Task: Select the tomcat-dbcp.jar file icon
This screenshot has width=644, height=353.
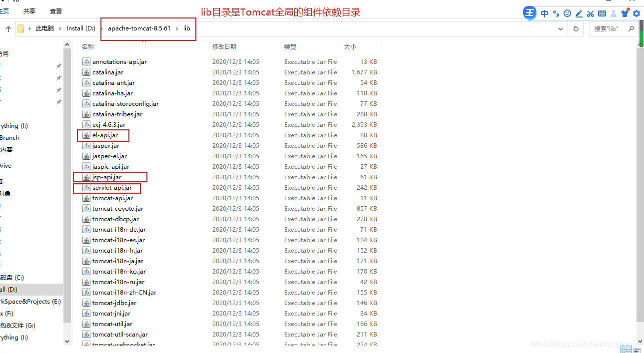Action: [86, 219]
